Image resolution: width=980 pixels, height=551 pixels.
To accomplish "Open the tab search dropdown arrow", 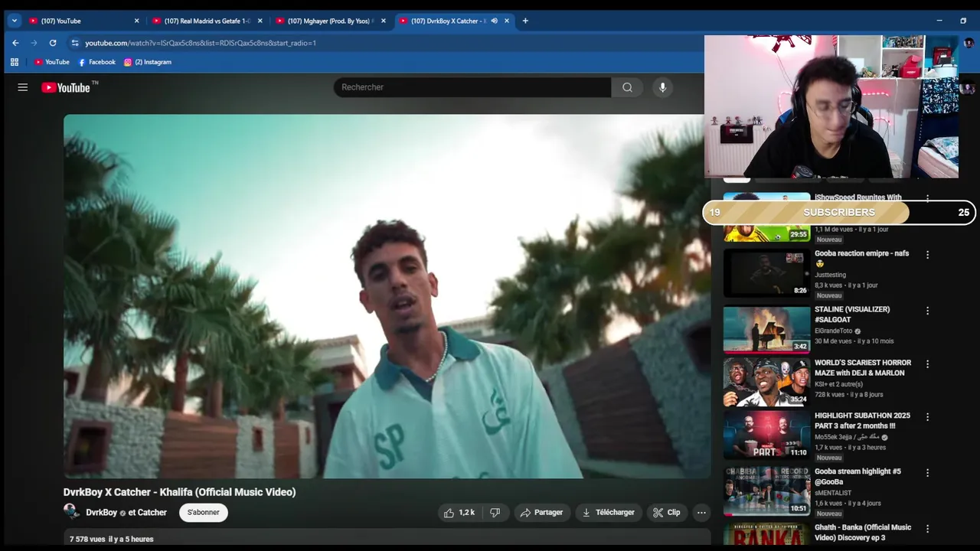I will pos(14,21).
